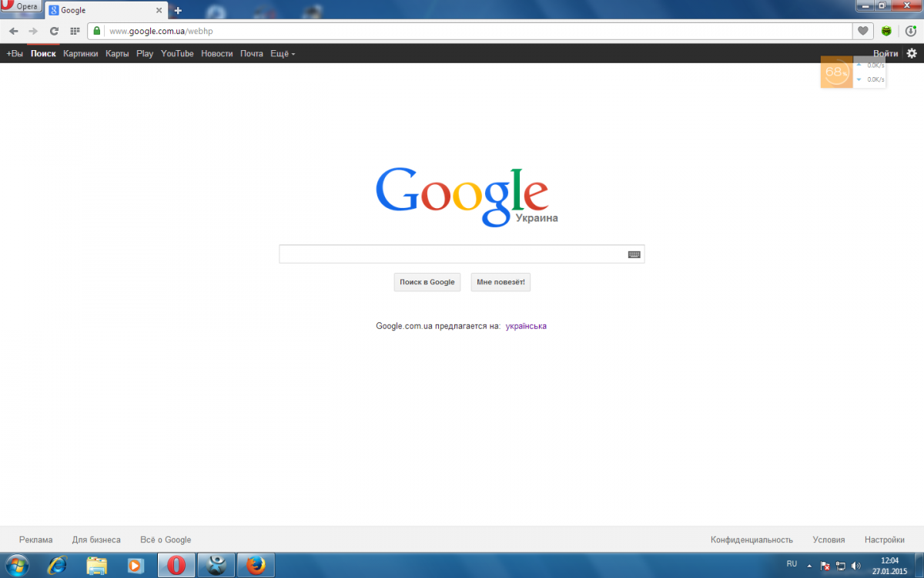Open Картинки in the Google bar
924x578 pixels.
(81, 54)
